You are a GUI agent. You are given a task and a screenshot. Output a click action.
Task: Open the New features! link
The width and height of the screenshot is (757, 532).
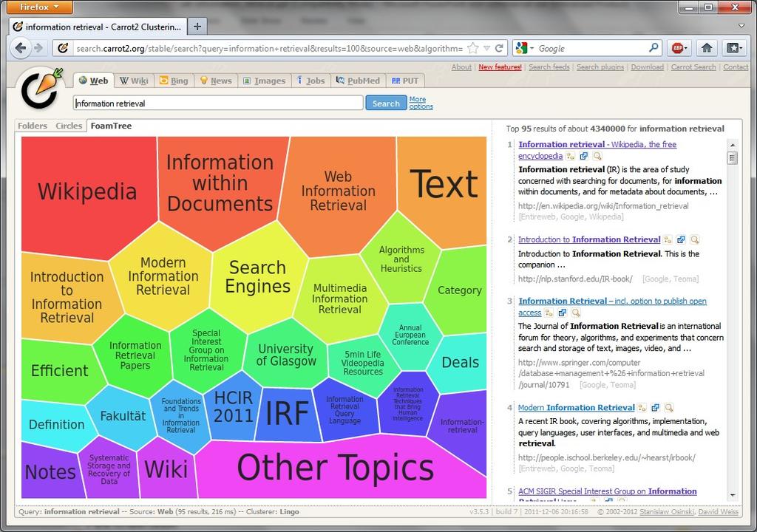500,67
